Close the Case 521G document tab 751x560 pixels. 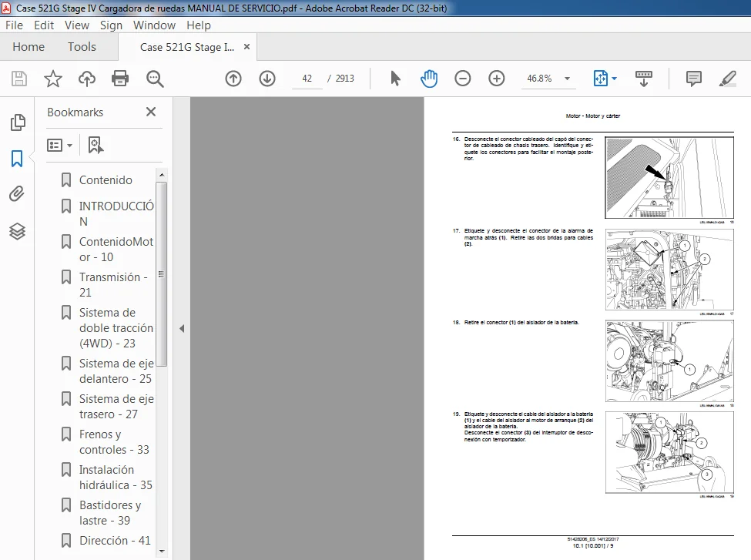pyautogui.click(x=246, y=46)
